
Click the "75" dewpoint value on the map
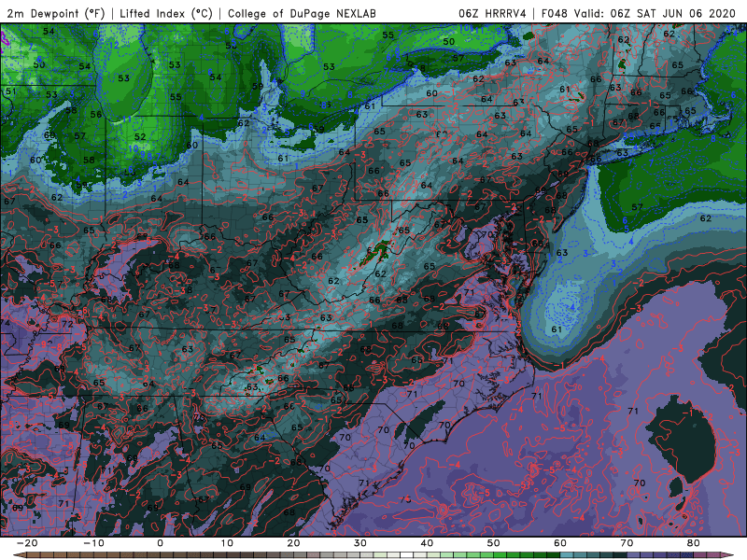click(405, 499)
